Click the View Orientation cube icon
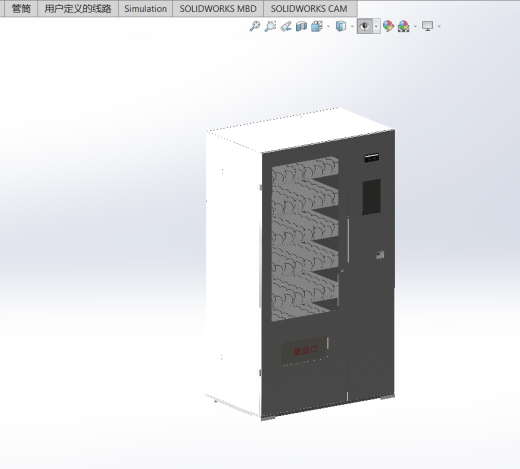The height and width of the screenshot is (469, 520). (317, 26)
